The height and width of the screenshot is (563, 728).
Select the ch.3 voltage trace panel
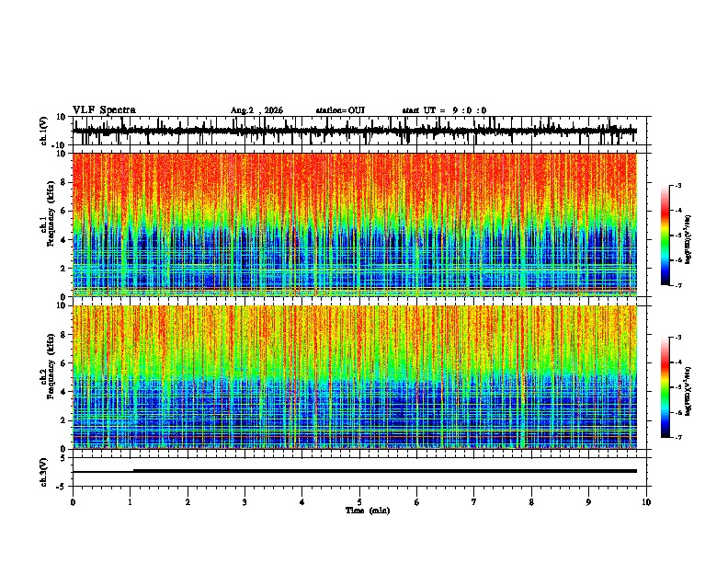(361, 472)
